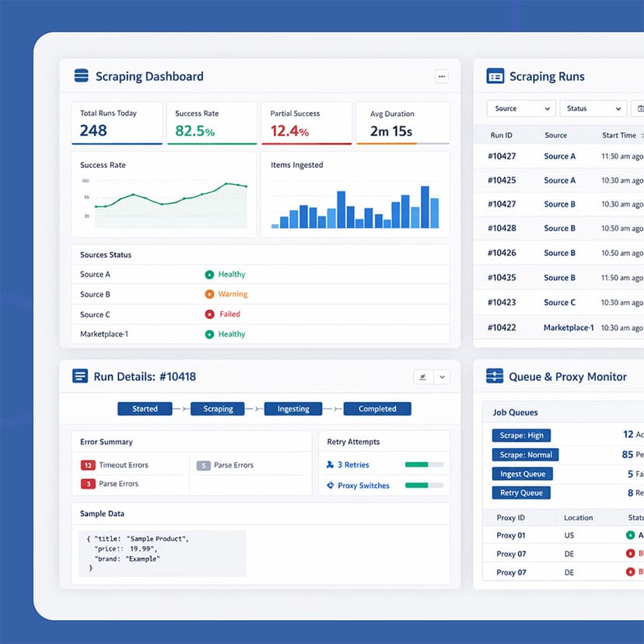Click the Scraping Dashboard database icon
The image size is (644, 644).
tap(81, 75)
